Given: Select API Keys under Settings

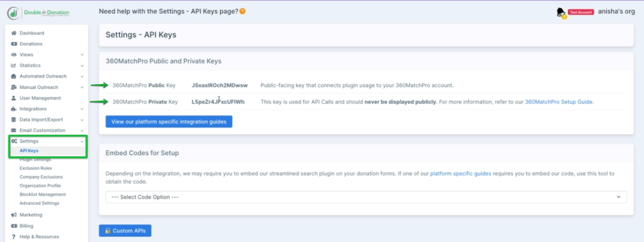Looking at the screenshot, I should [x=29, y=151].
